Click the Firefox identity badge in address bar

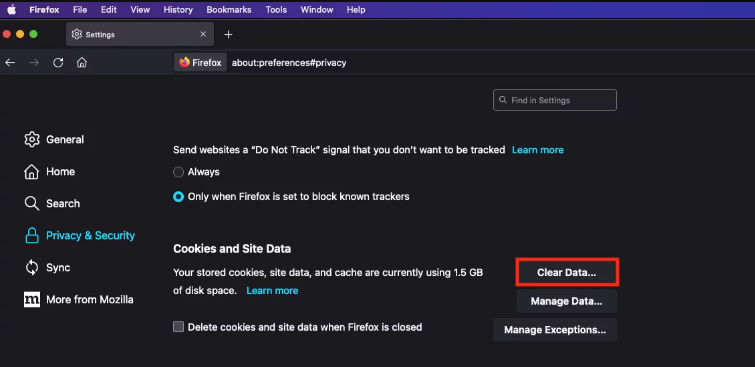click(200, 63)
